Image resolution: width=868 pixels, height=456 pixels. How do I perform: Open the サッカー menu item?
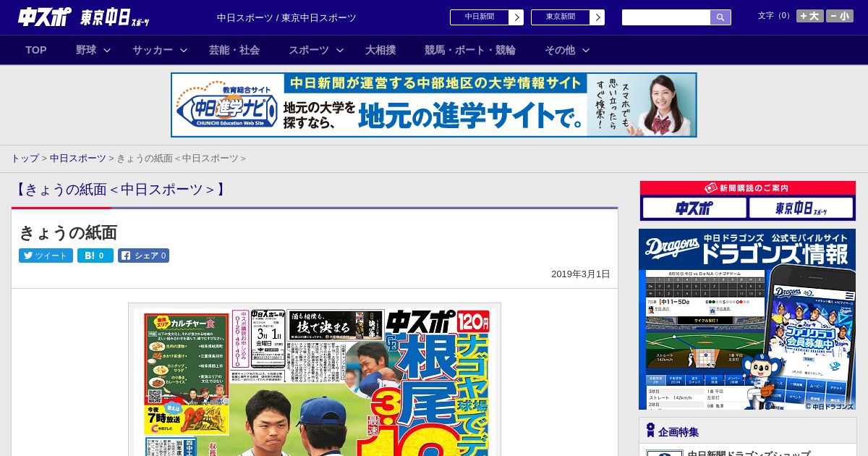point(153,50)
